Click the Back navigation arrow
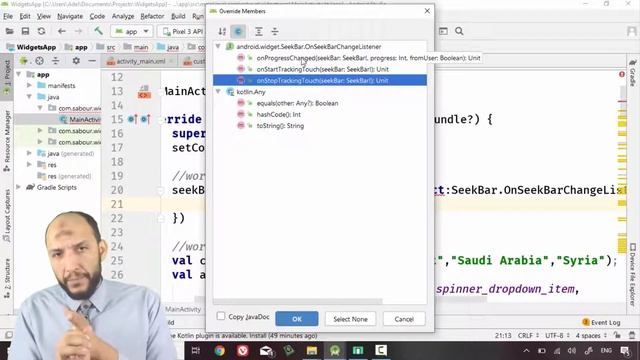The height and width of the screenshot is (360, 640). click(62, 31)
